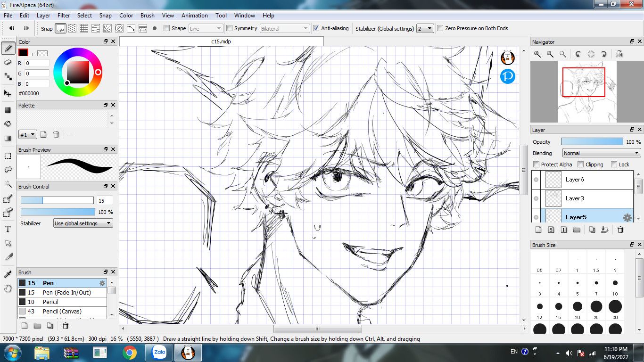Click the zoom in icon in Navigator
Viewport: 644px width, 362px height.
(537, 54)
